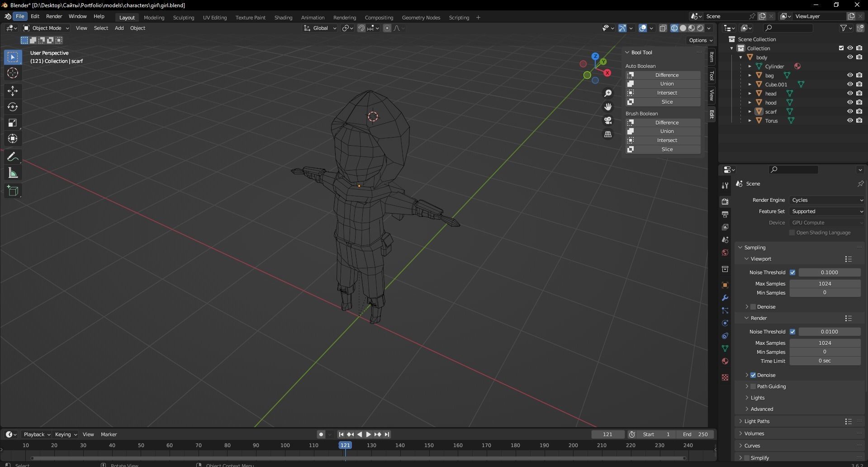Open the File menu

coord(20,16)
